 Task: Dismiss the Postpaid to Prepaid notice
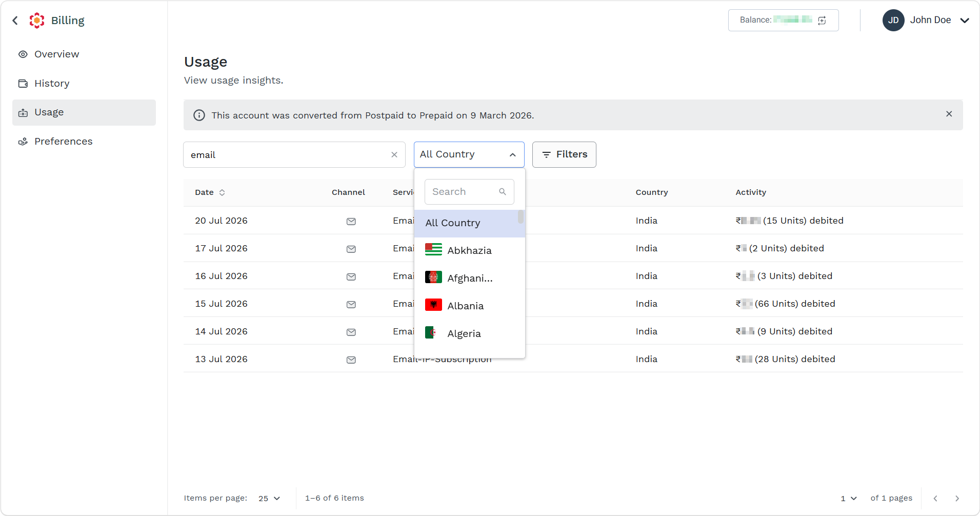[949, 114]
